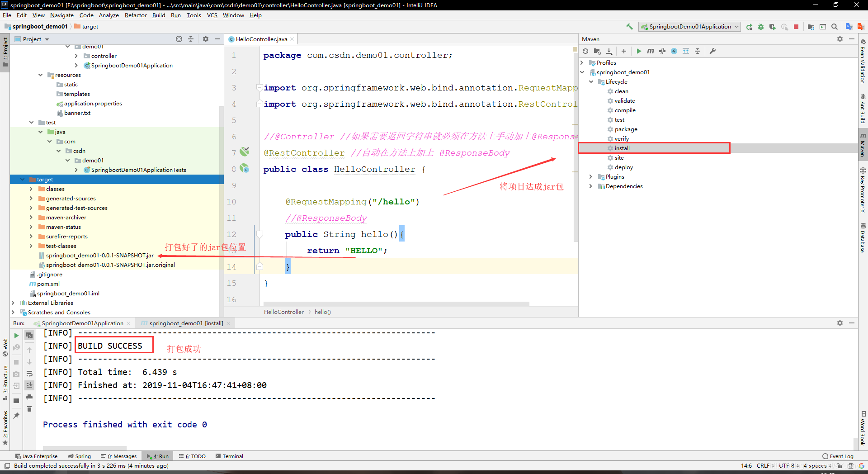Open the 6: TODO tool window
The image size is (868, 474).
tap(192, 456)
